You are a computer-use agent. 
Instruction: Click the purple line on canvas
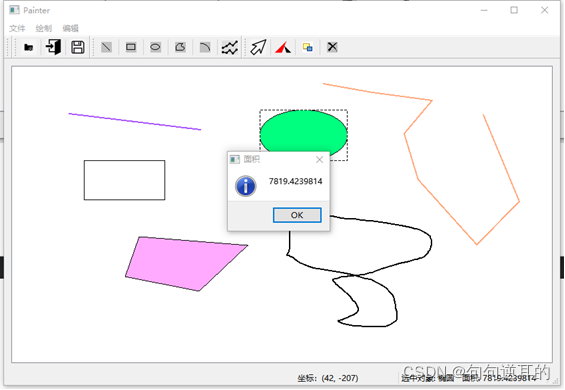coord(135,122)
